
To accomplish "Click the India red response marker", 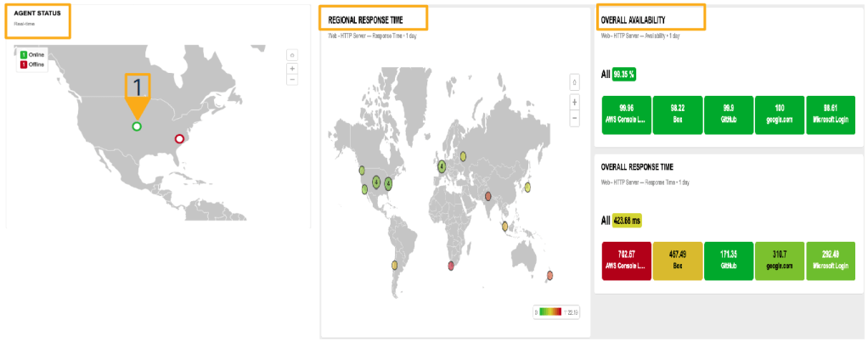I will coord(488,197).
